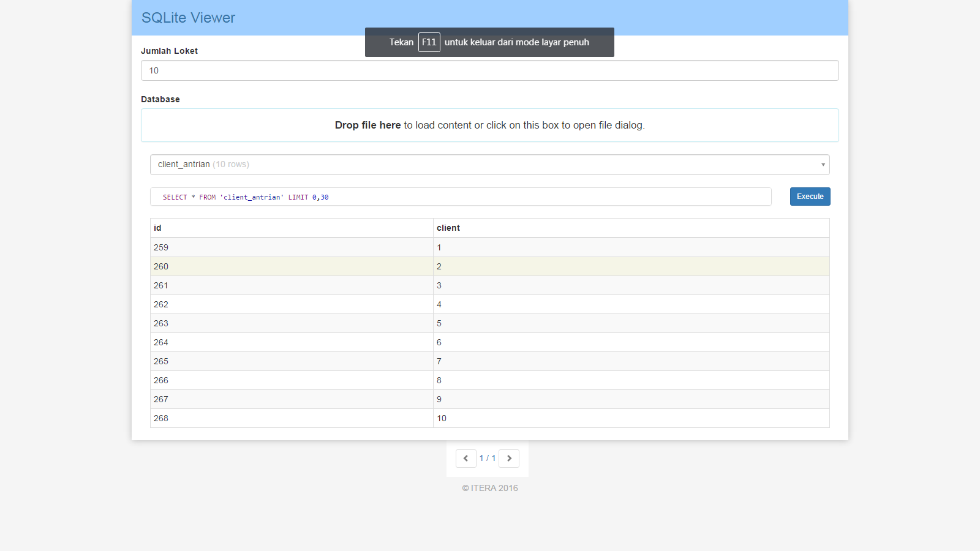Click client value 5 in row 263

click(631, 323)
